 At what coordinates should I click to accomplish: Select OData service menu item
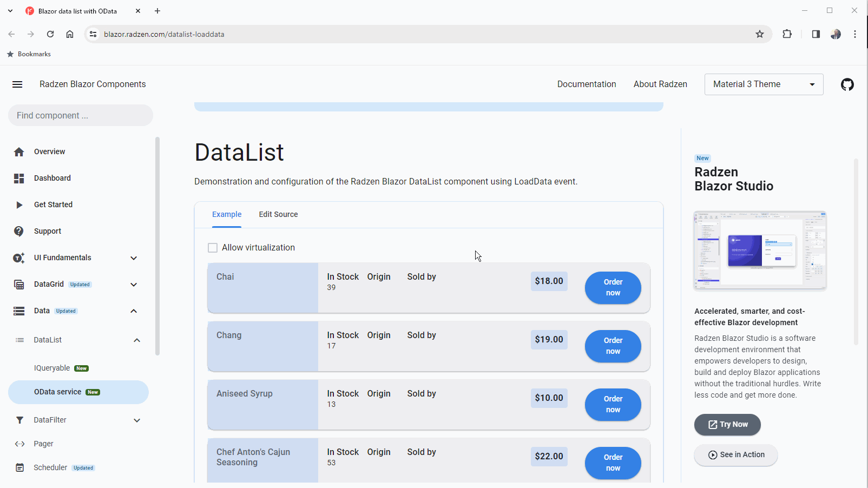78,392
